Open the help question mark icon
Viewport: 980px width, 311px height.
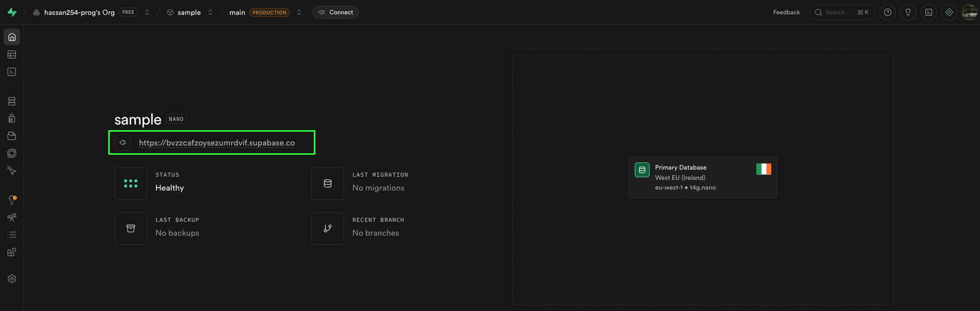tap(888, 12)
